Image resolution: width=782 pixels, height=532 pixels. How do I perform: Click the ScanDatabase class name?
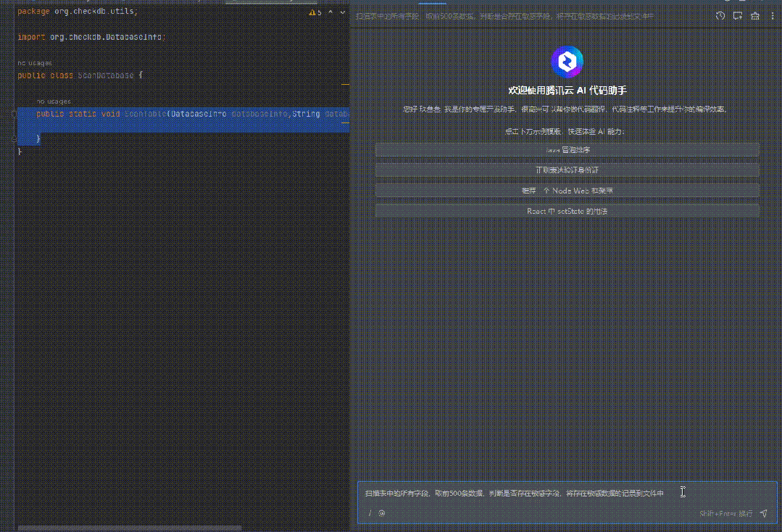click(x=106, y=75)
